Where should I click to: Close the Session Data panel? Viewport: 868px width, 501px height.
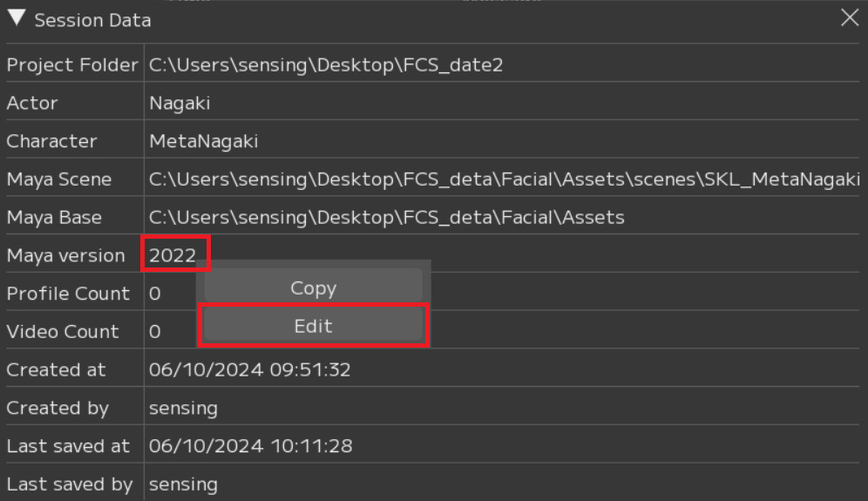coord(849,18)
